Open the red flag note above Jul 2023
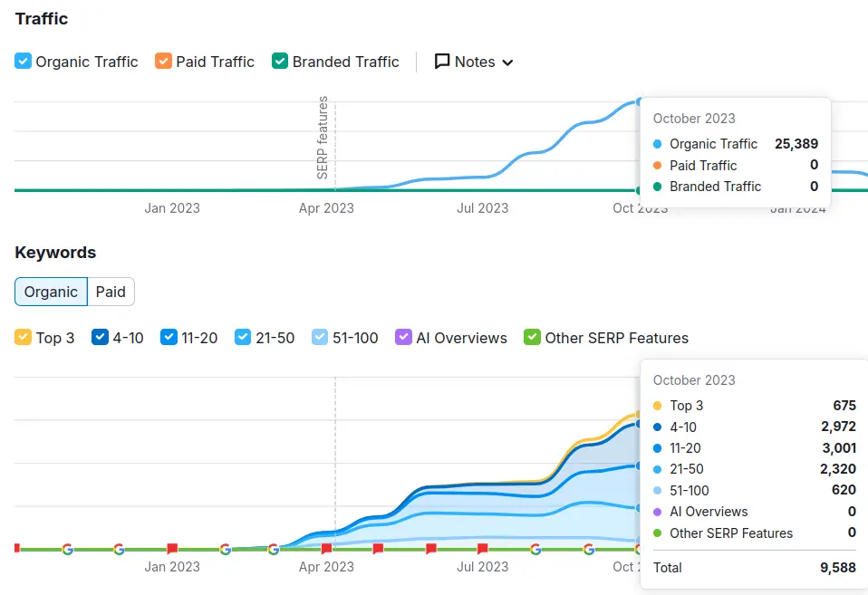This screenshot has width=868, height=595. 483,548
